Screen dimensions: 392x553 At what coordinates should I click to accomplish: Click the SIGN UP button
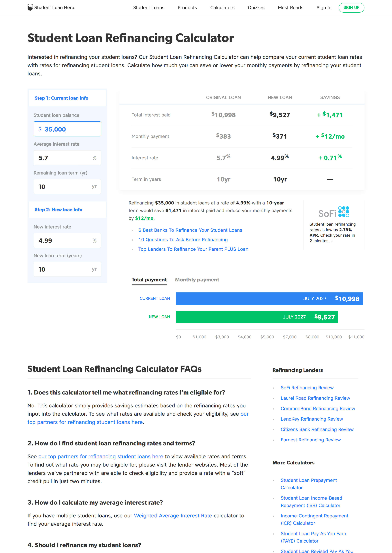point(351,8)
